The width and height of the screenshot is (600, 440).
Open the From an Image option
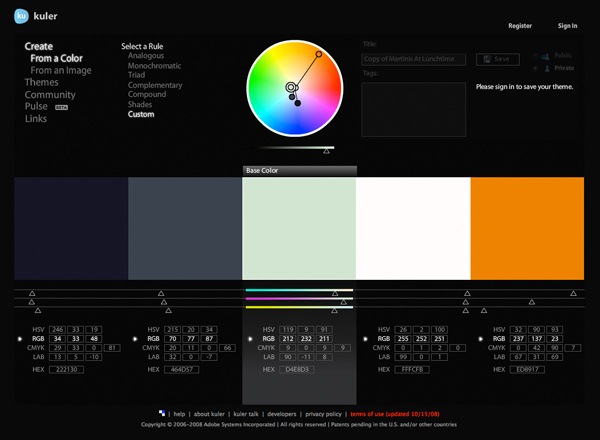(x=61, y=70)
